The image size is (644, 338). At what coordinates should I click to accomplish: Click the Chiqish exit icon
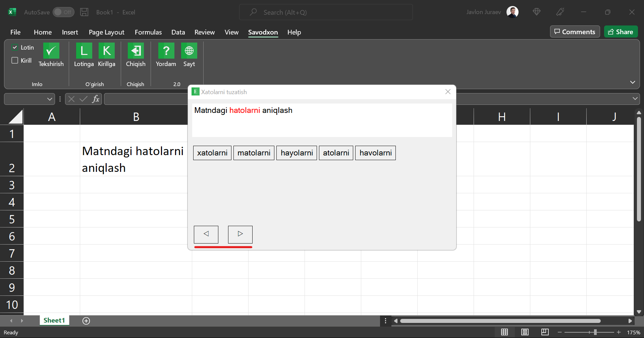click(136, 51)
